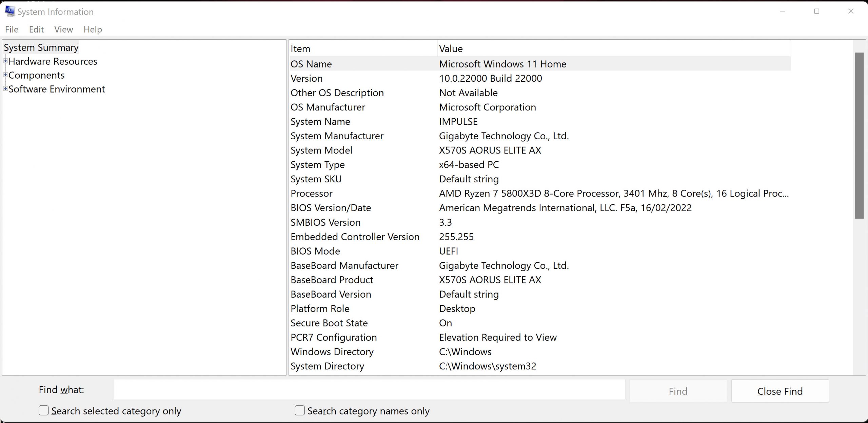Click the American Megatrends International value
The width and height of the screenshot is (868, 423).
point(565,208)
